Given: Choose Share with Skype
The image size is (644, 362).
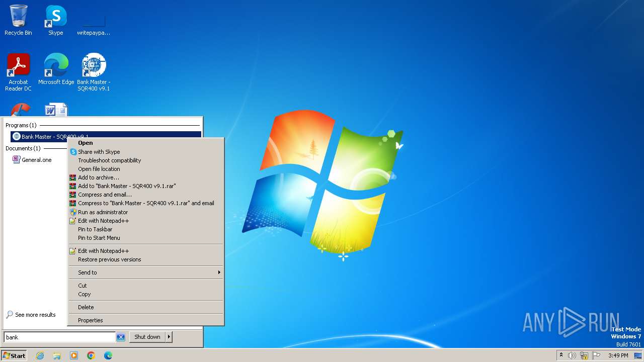Looking at the screenshot, I should 146,152.
